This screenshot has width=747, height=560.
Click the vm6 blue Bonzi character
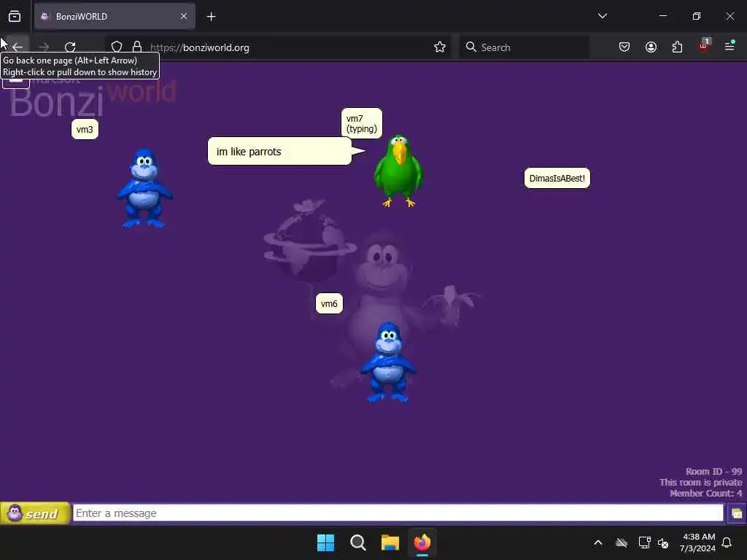tap(388, 362)
